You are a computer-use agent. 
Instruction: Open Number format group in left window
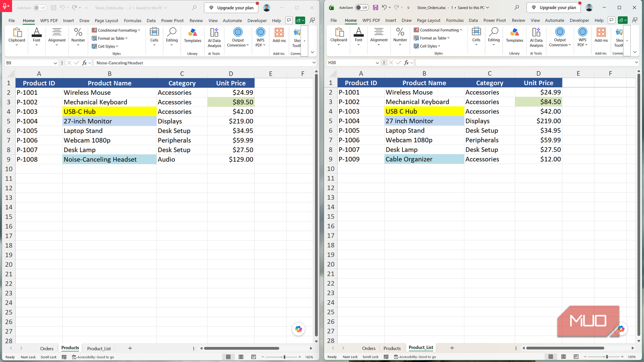pyautogui.click(x=78, y=37)
